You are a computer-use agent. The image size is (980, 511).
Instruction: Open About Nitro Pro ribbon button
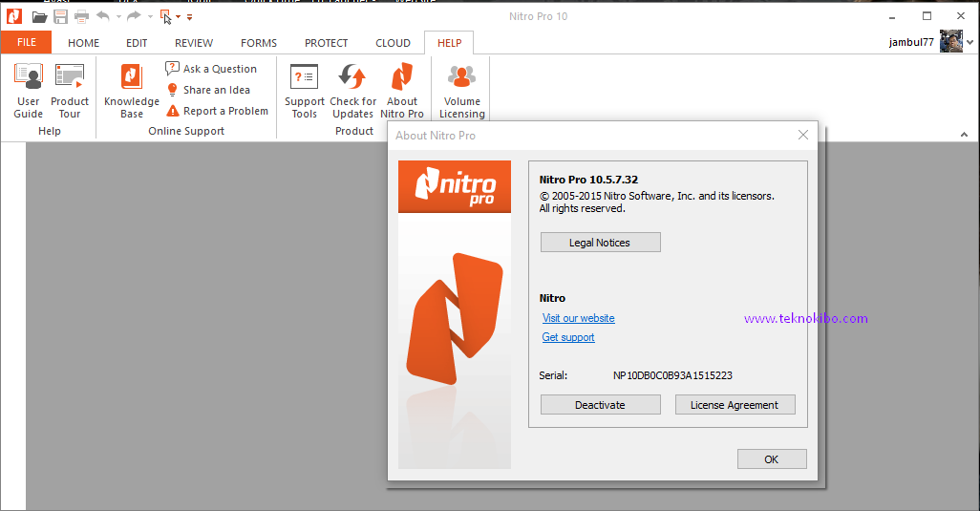point(402,91)
